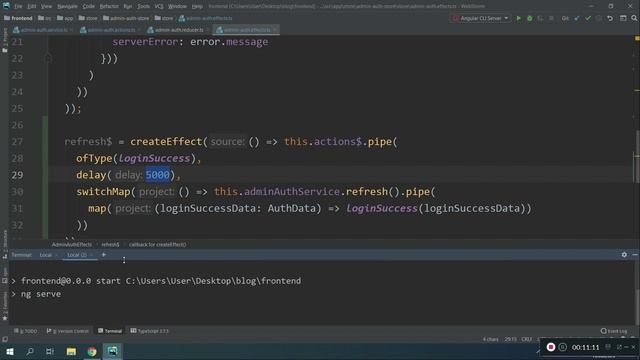Click the frontend breadcrumb folder
The width and height of the screenshot is (640, 360).
coord(18,18)
